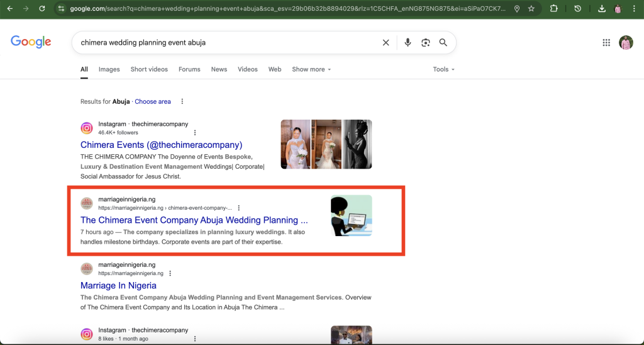
Task: Open the illustrated laptop woman thumbnail
Action: pyautogui.click(x=351, y=215)
